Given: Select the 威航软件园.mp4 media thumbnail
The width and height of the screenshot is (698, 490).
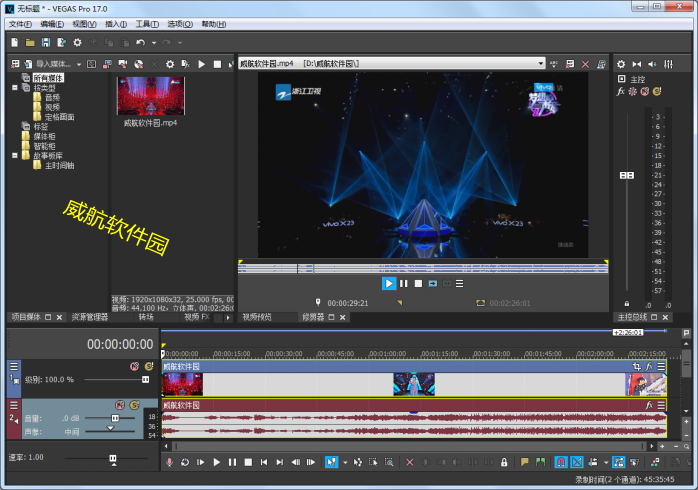Looking at the screenshot, I should tap(150, 96).
